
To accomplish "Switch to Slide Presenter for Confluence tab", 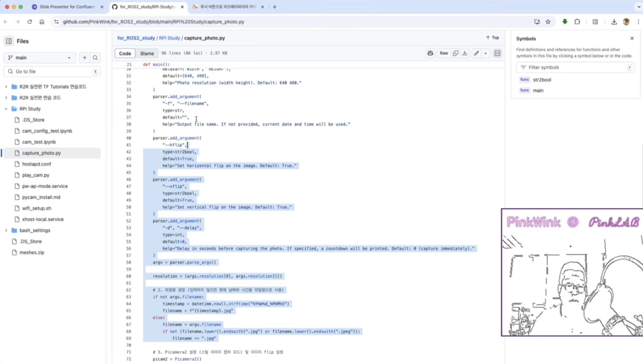I will click(x=67, y=7).
